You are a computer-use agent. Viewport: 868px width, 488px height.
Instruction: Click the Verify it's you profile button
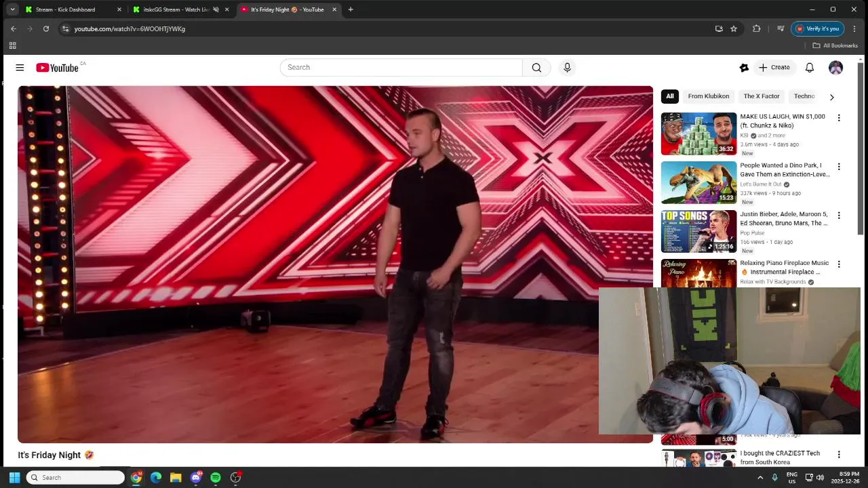817,28
